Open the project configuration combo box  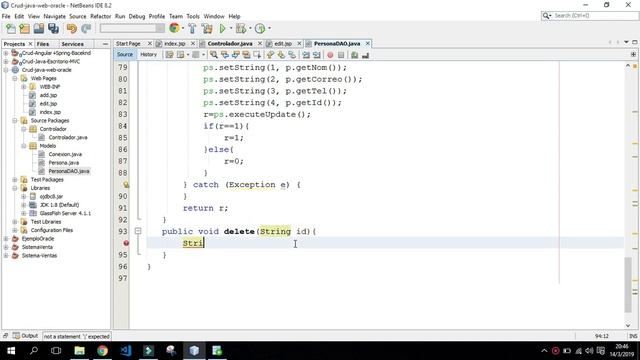[x=132, y=28]
